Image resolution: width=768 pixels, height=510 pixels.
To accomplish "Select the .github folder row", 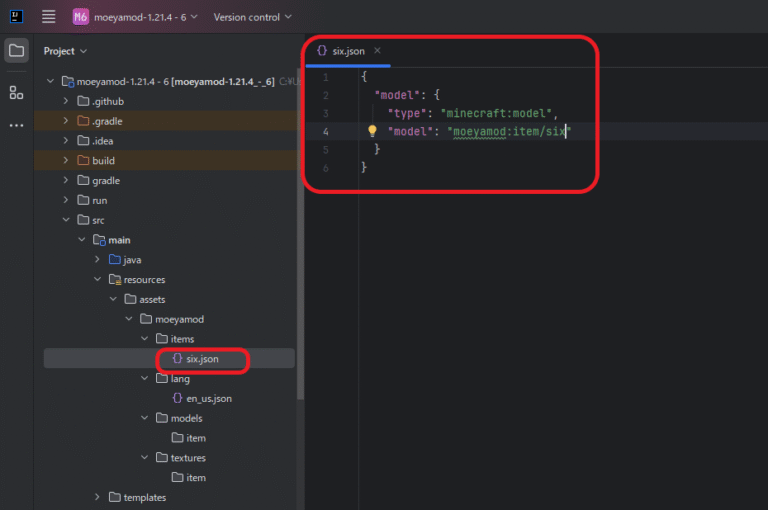I will (166, 101).
